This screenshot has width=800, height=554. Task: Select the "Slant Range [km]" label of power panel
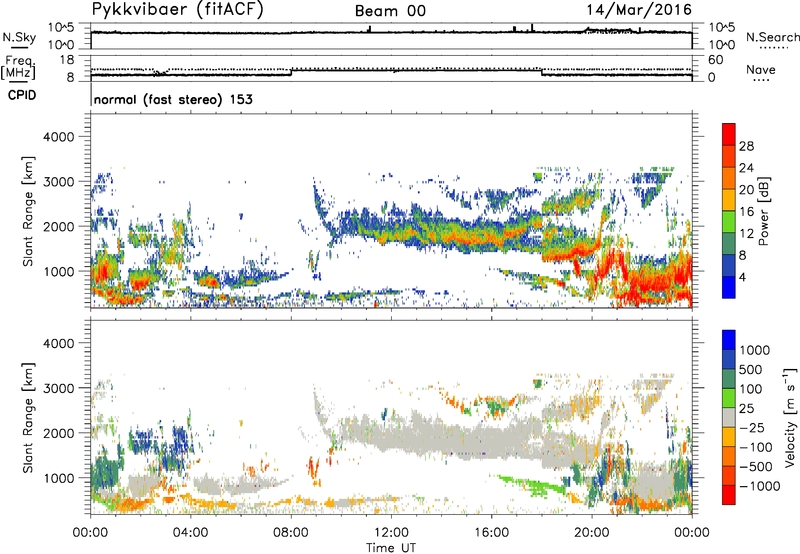28,211
